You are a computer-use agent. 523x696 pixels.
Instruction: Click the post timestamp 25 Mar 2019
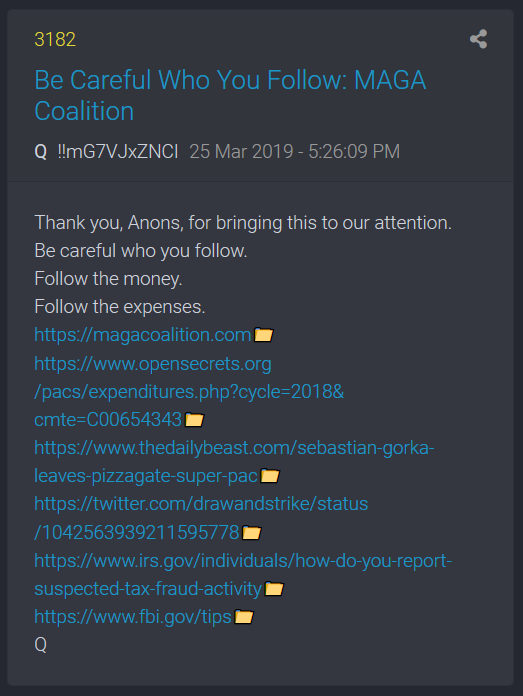(x=295, y=151)
